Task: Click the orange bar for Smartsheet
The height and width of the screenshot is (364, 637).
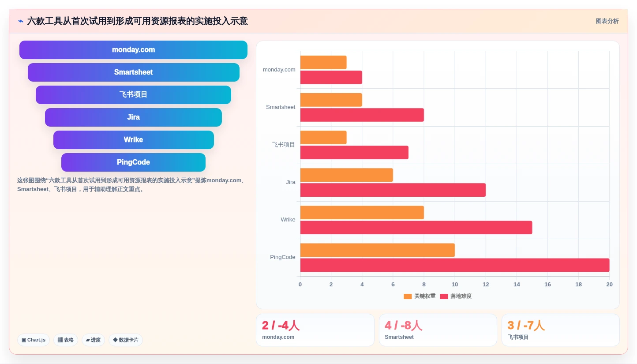Action: click(x=331, y=100)
